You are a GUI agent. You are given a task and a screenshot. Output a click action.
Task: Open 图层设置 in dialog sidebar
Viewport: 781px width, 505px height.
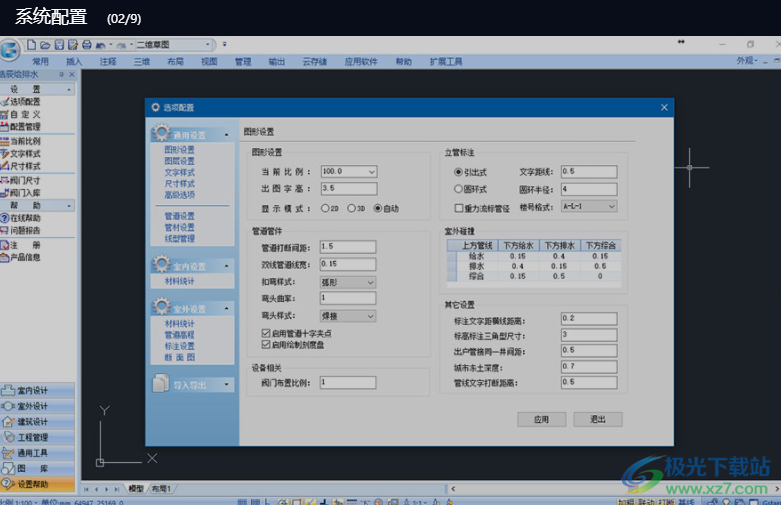coord(180,161)
